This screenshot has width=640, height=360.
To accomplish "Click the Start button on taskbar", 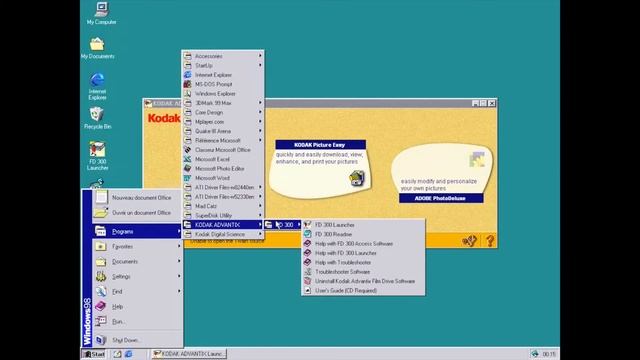I will [94, 354].
